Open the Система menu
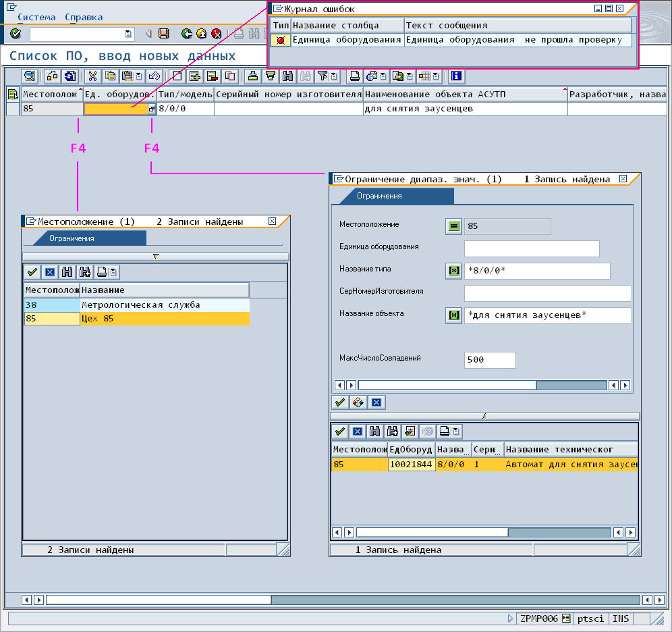The image size is (672, 632). [36, 17]
